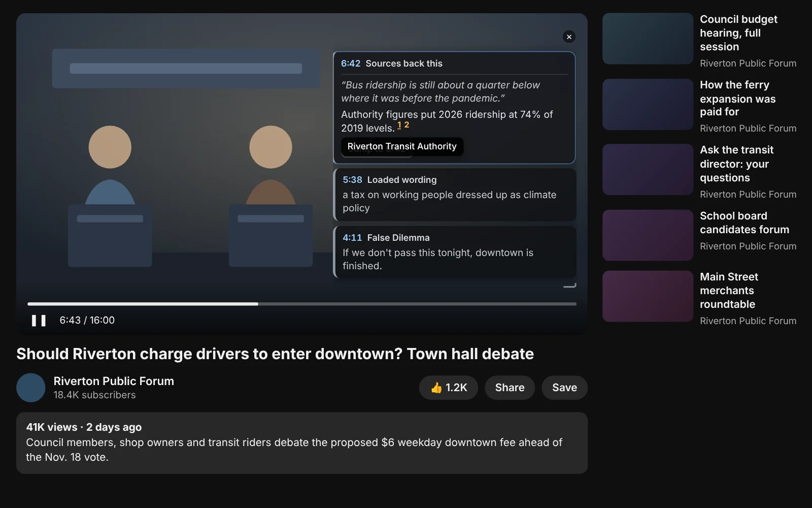812x508 pixels.
Task: Open the Riverton Public Forum channel name below the video
Action: tap(114, 381)
